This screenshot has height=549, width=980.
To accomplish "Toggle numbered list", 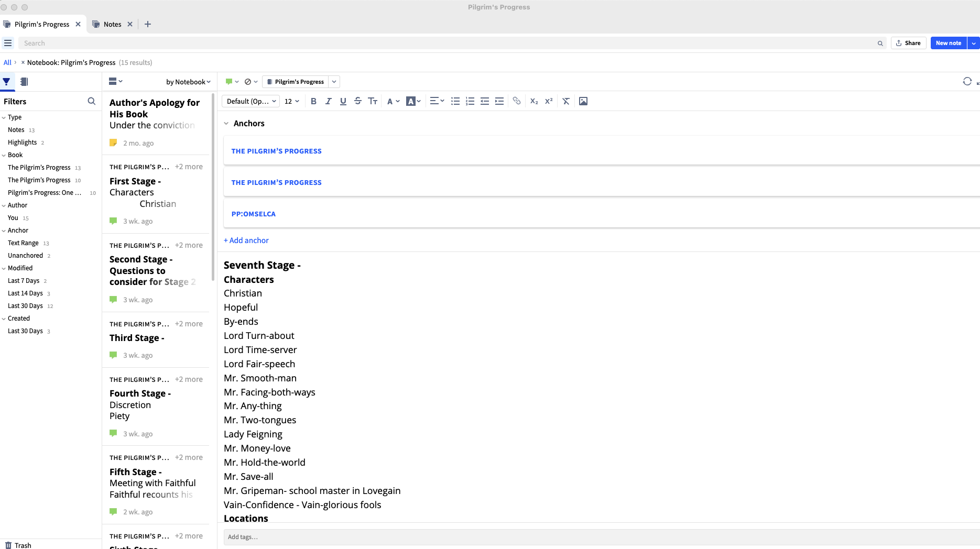I will pos(470,101).
